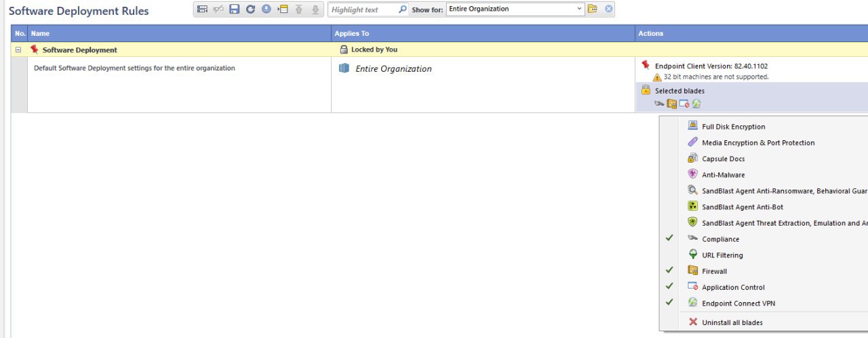
Task: Click the Default Software Deployment settings description
Action: coord(134,68)
